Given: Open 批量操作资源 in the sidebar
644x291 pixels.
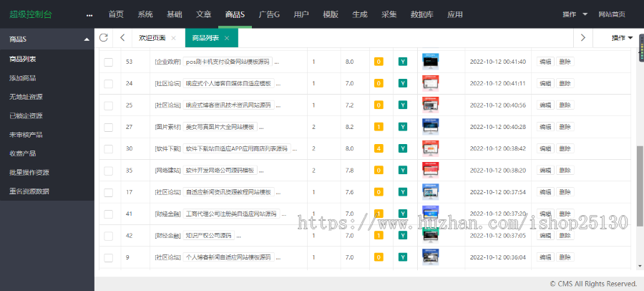Looking at the screenshot, I should click(29, 173).
